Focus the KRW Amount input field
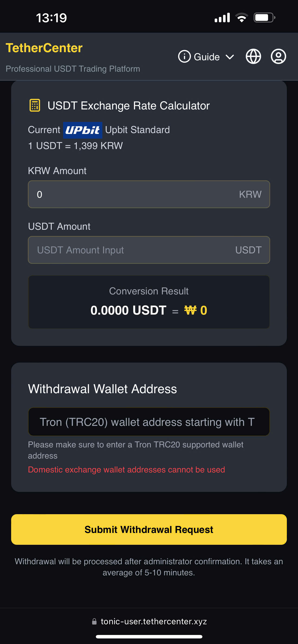The height and width of the screenshot is (644, 298). click(135, 194)
